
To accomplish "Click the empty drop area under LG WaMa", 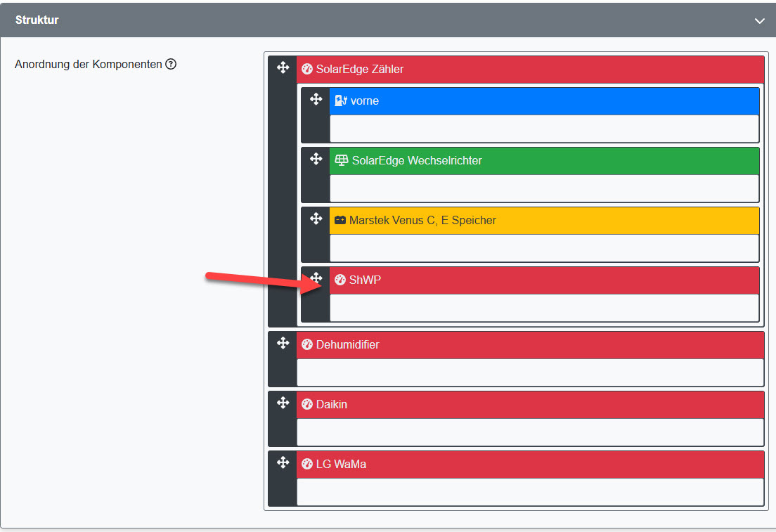I will coord(531,491).
